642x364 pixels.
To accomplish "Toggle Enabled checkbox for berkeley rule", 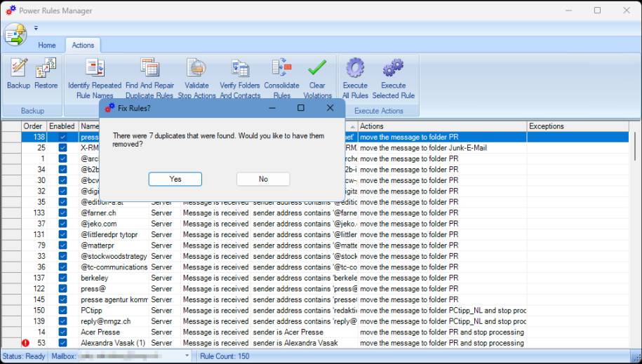I will pyautogui.click(x=62, y=278).
